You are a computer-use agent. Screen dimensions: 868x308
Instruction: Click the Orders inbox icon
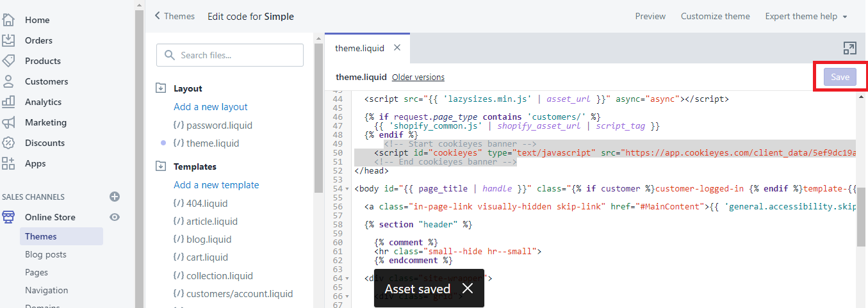click(8, 40)
